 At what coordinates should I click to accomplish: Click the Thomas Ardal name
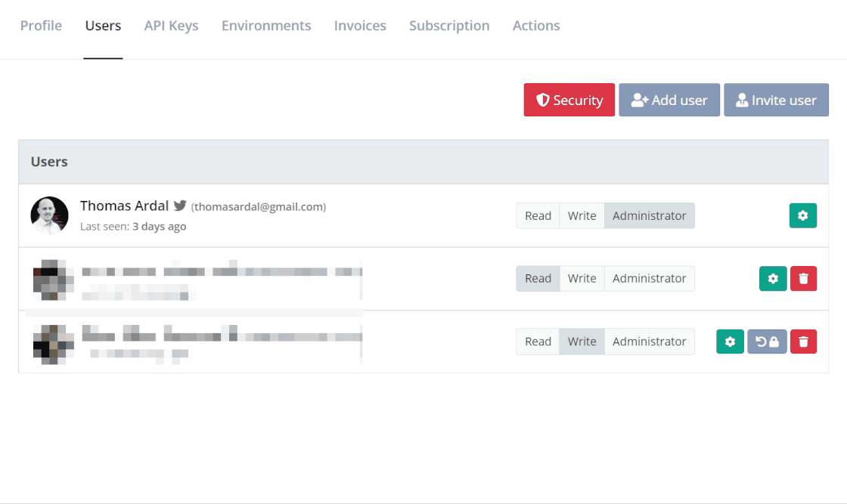tap(124, 206)
